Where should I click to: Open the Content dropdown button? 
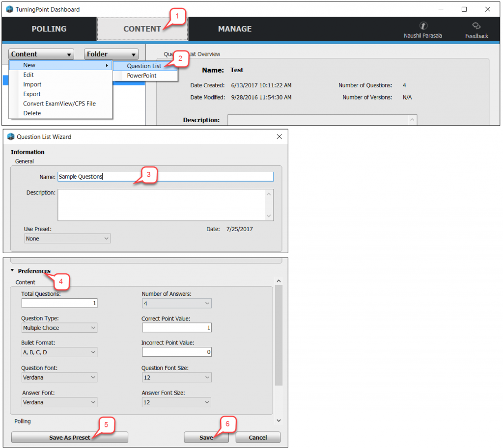pos(41,54)
